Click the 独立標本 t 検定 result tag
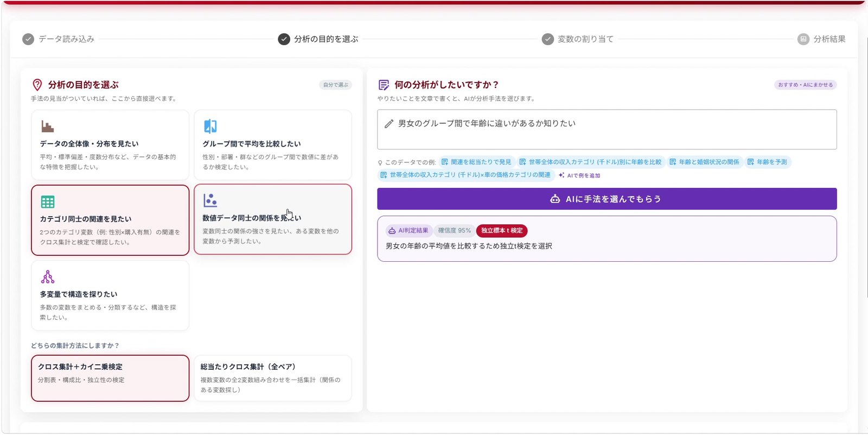The image size is (868, 435). click(x=502, y=231)
